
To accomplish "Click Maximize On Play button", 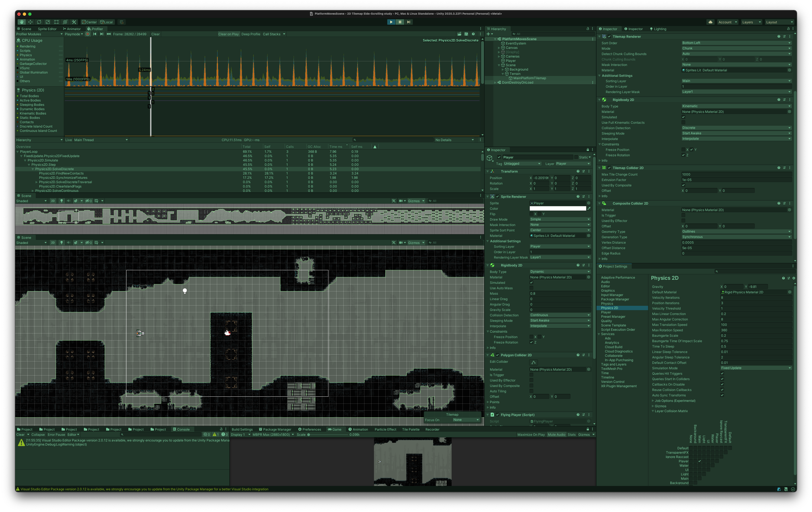I will (531, 435).
